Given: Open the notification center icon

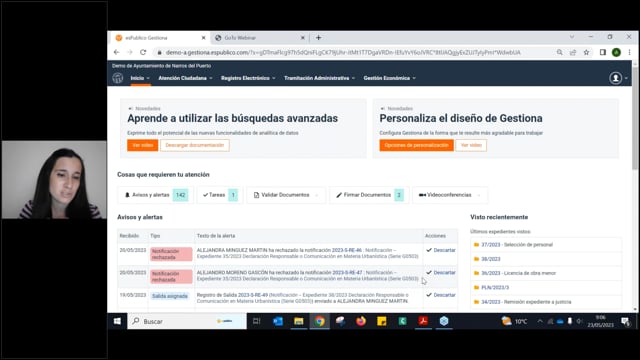Looking at the screenshot, I should tap(625, 321).
